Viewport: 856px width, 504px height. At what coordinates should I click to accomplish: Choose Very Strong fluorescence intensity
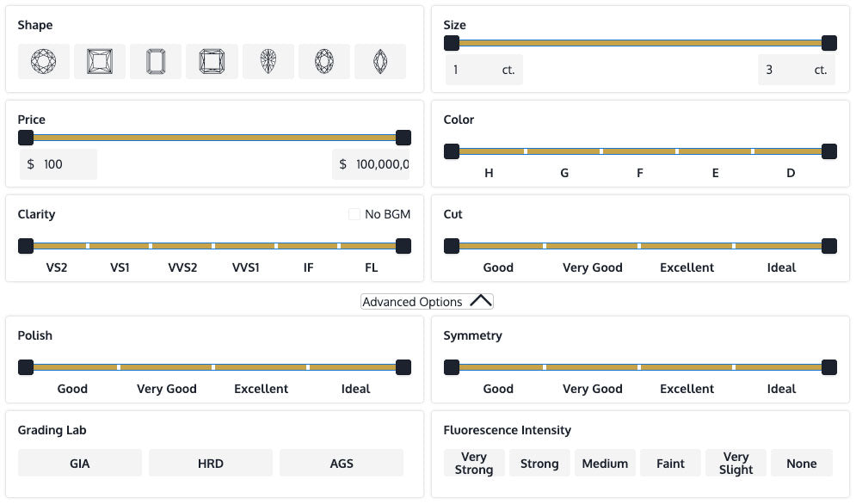click(474, 464)
